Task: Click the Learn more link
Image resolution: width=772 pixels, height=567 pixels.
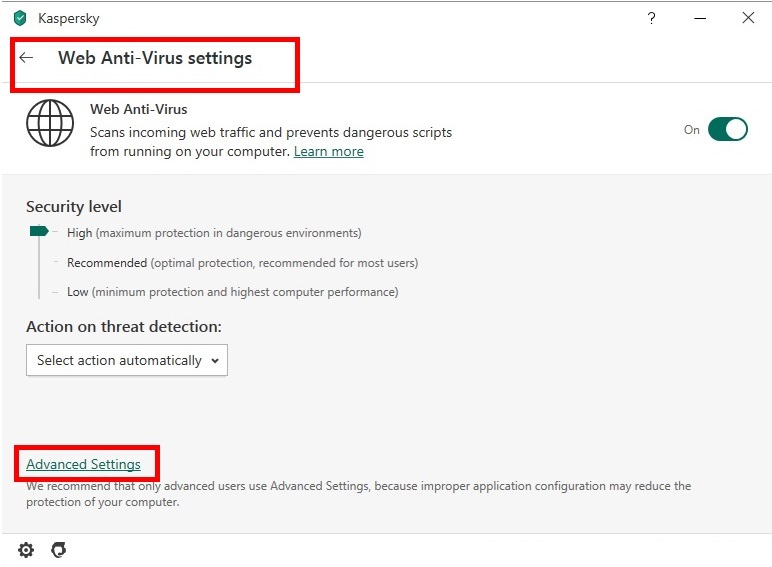Action: coord(328,152)
